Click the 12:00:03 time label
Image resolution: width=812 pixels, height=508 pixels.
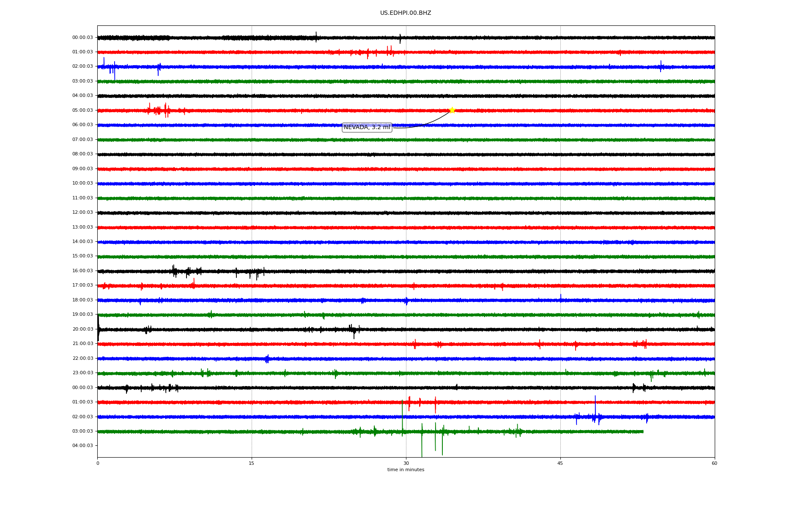click(82, 213)
